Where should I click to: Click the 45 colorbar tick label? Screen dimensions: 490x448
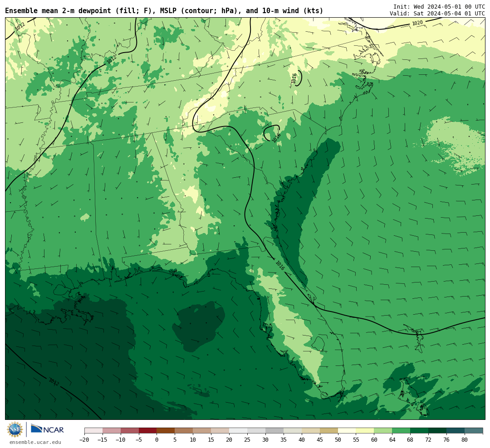[320, 440]
